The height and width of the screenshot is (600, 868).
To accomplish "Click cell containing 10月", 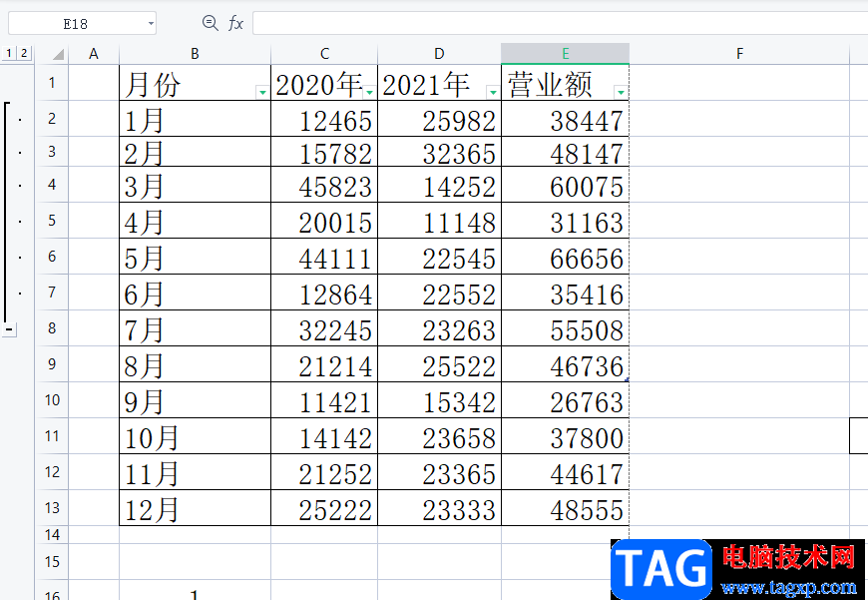I will (195, 436).
